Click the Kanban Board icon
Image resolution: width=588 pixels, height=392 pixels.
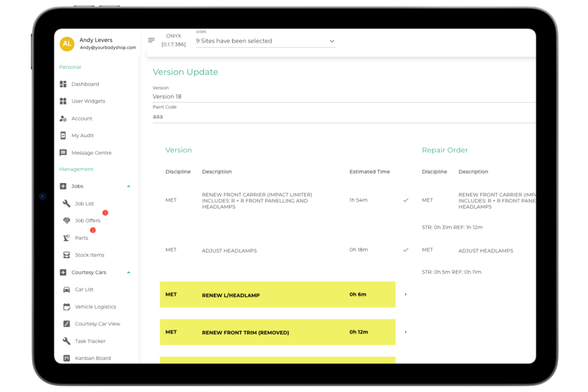coord(67,358)
